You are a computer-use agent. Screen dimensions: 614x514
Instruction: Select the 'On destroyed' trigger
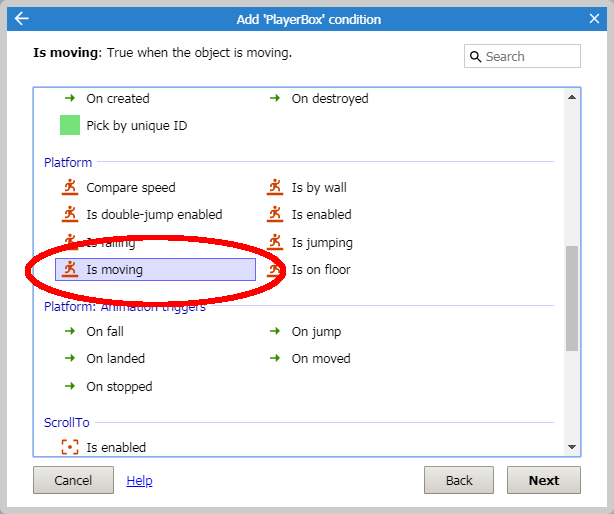319,98
